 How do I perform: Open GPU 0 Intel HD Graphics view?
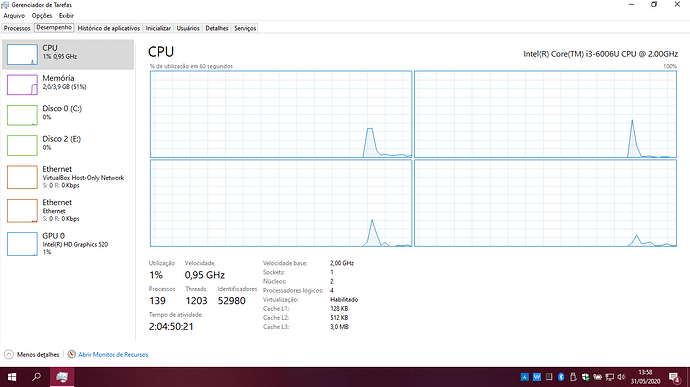tap(68, 244)
